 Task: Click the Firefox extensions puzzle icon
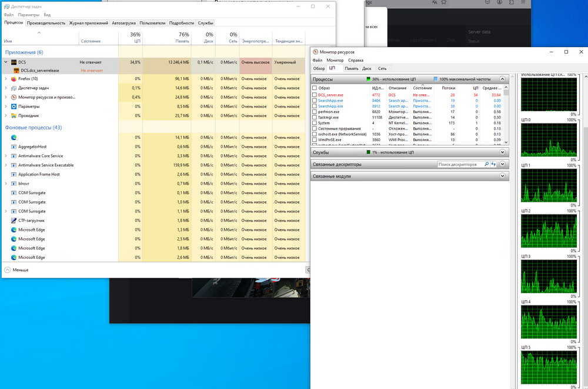pyautogui.click(x=511, y=2)
